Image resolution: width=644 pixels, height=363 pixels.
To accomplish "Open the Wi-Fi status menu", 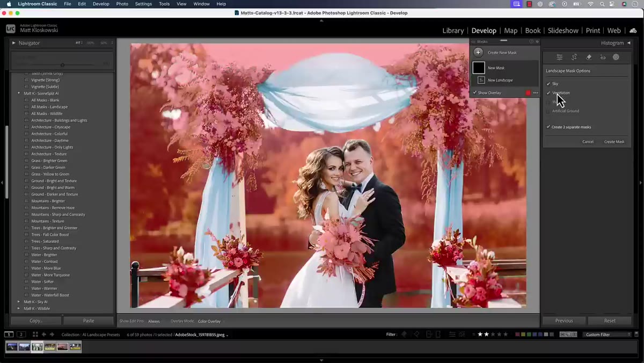I will pyautogui.click(x=590, y=4).
